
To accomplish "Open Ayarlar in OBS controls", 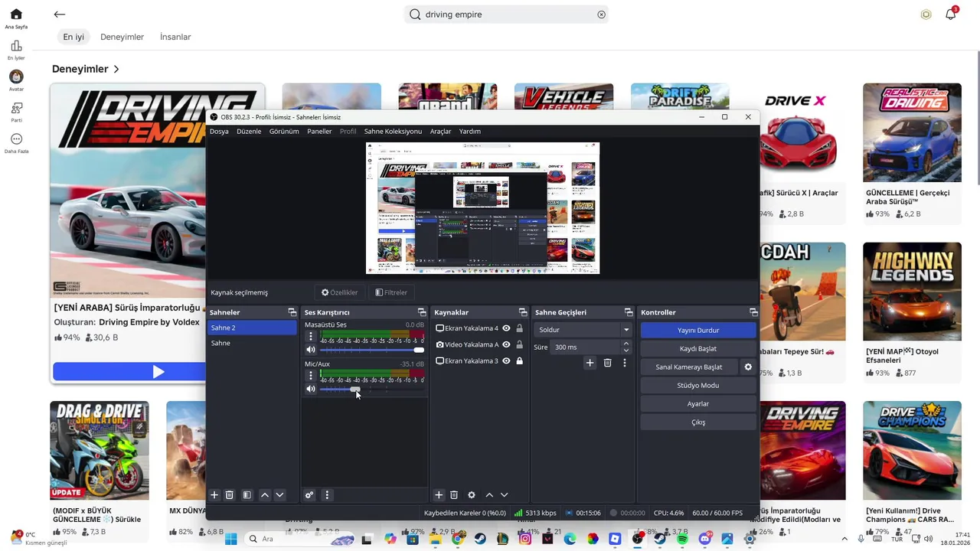I will coord(698,403).
